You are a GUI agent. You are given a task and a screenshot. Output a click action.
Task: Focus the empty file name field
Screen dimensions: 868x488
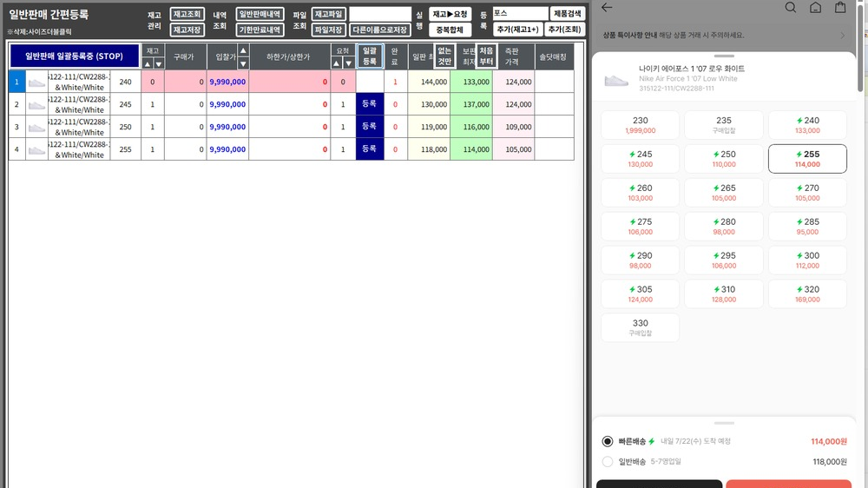[380, 14]
